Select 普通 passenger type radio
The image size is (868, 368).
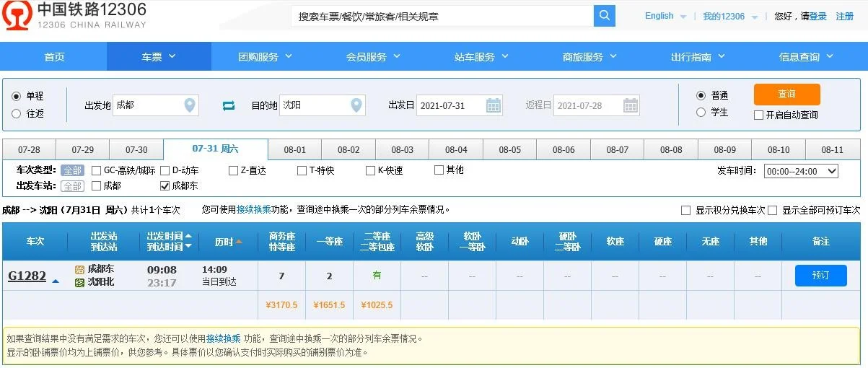coord(701,95)
